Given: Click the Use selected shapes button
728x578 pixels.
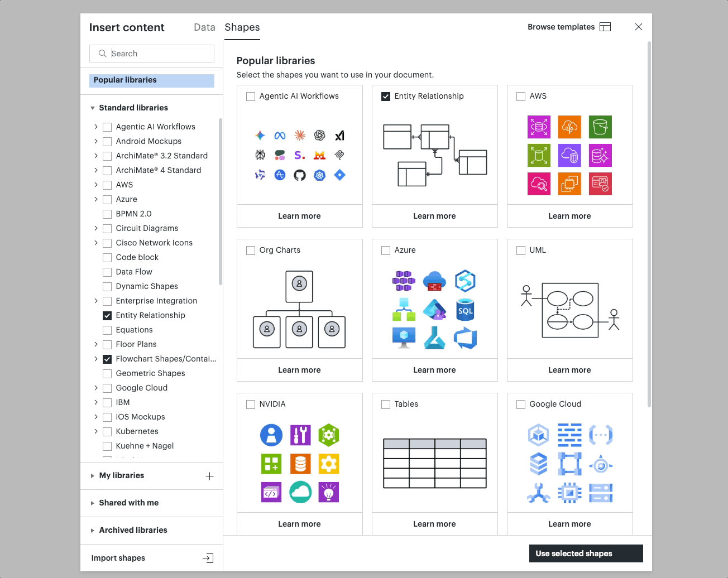Looking at the screenshot, I should (x=586, y=553).
